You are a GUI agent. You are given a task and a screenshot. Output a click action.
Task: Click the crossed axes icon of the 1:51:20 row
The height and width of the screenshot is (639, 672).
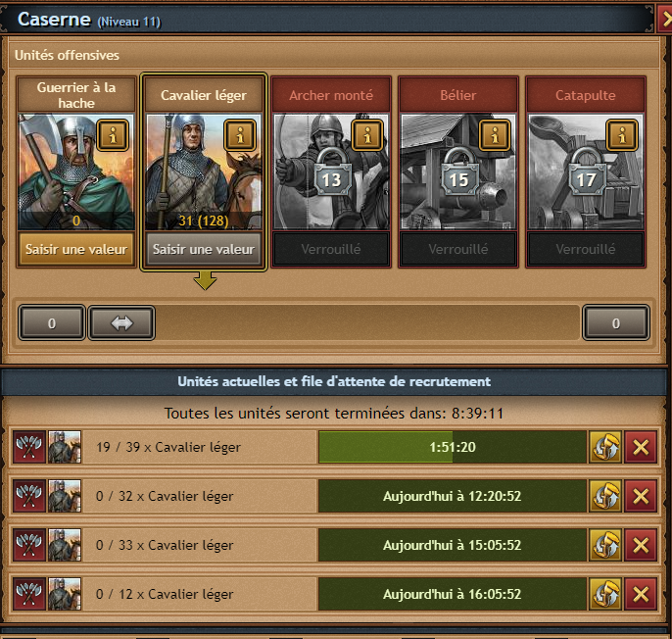[x=29, y=447]
